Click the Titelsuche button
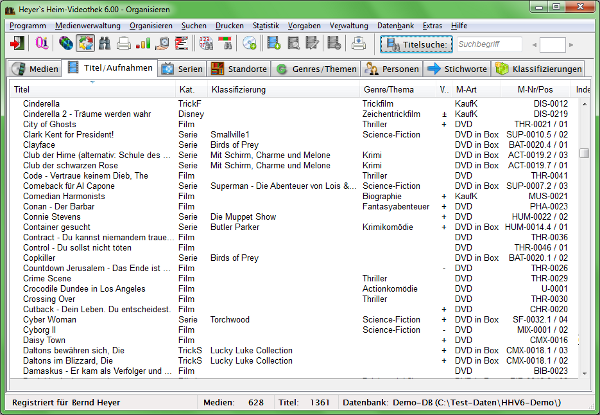 click(x=414, y=44)
